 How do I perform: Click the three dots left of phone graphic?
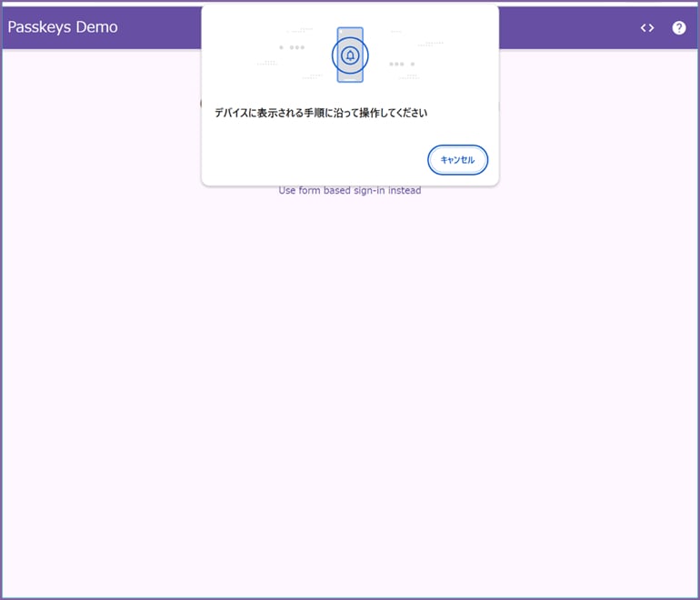pos(292,47)
